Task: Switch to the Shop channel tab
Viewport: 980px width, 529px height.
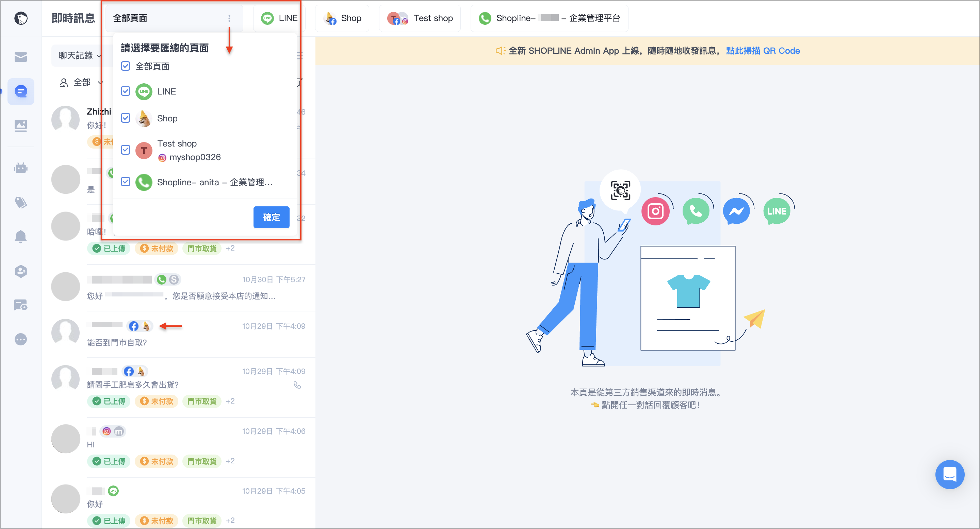Action: 342,18
